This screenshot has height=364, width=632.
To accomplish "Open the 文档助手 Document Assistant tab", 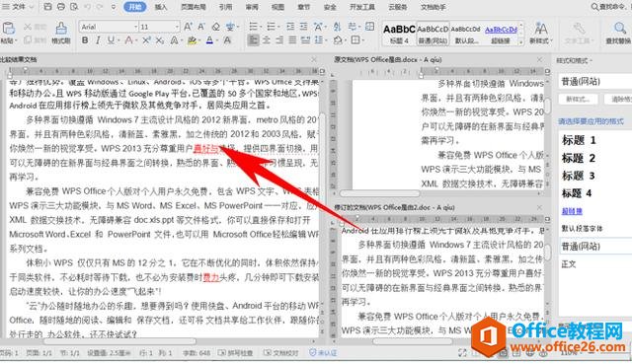I will click(434, 7).
